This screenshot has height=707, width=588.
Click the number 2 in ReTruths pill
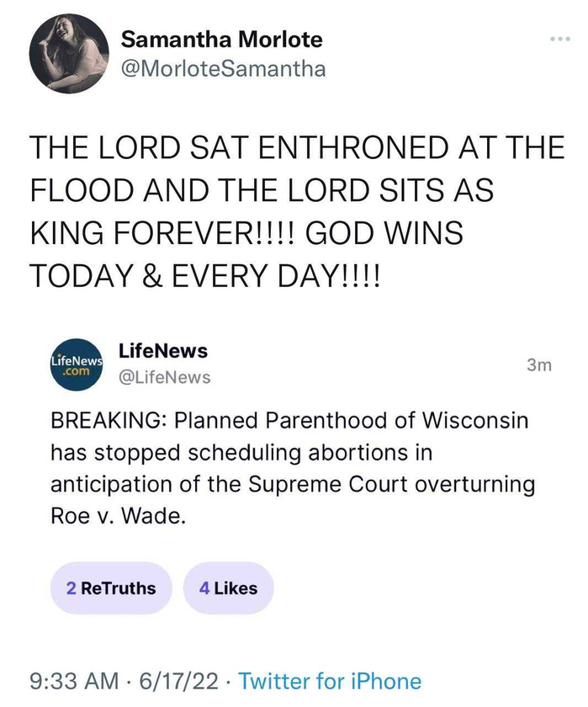(72, 588)
